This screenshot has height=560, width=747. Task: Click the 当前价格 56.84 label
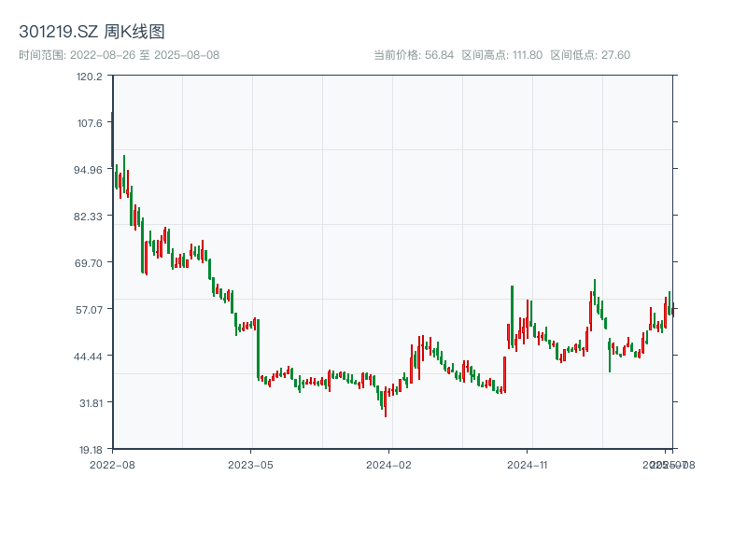click(x=414, y=55)
